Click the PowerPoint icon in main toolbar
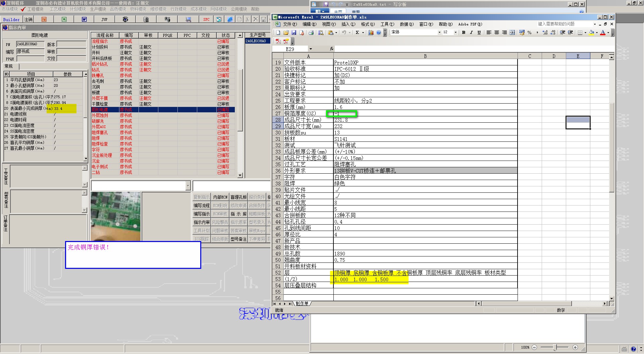The width and height of the screenshot is (644, 354). pos(44,19)
